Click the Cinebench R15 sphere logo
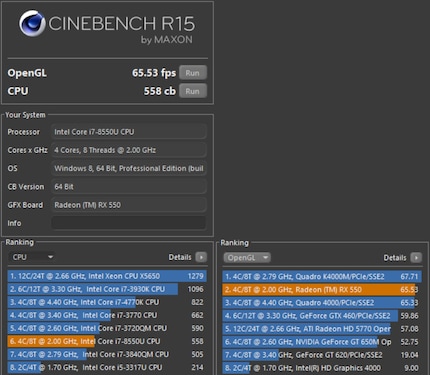 [x=32, y=23]
